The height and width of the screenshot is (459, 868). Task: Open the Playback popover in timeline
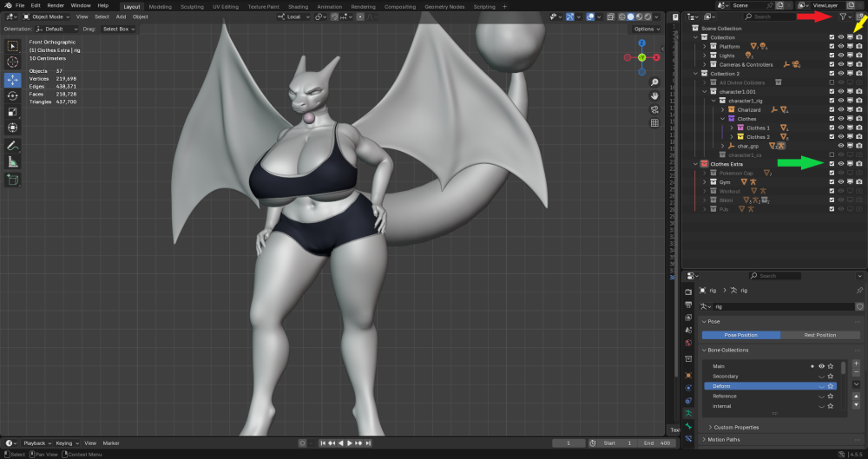tap(36, 443)
